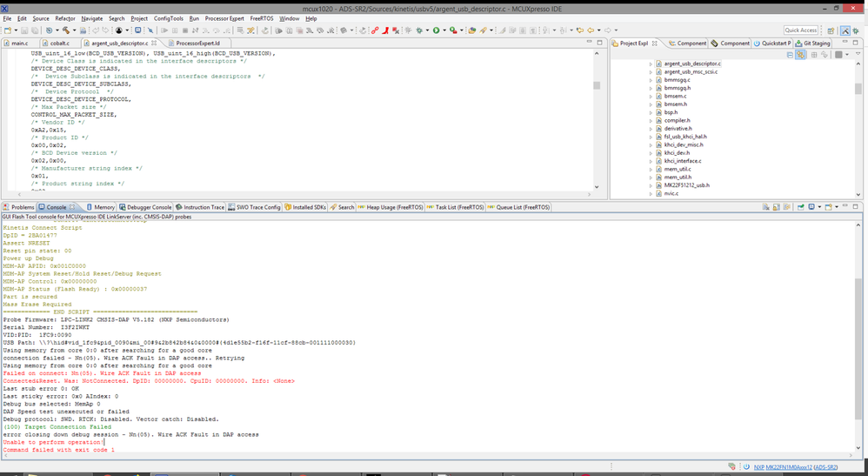Minimize the editor pane
This screenshot has width=868, height=476.
click(589, 43)
